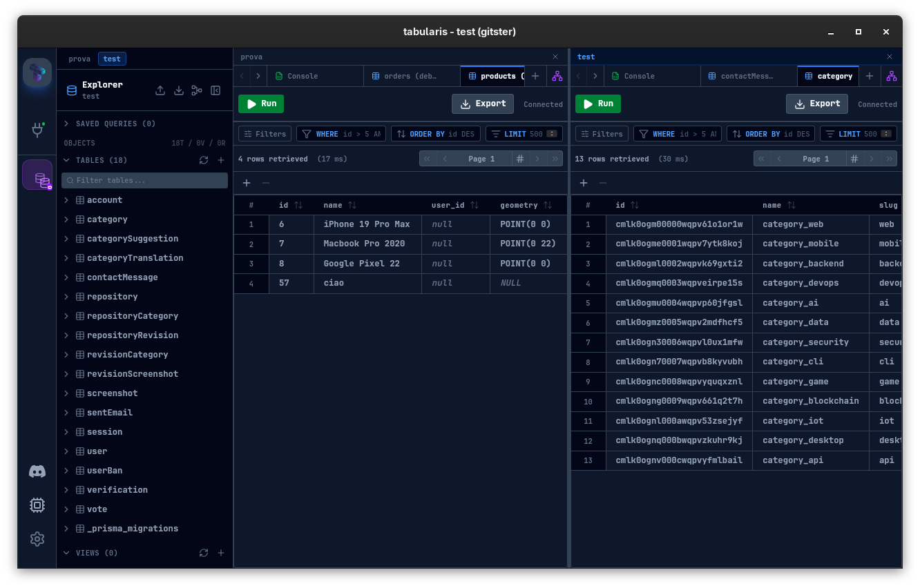
Task: Open the purple diagram icon in prova pane
Action: click(x=557, y=76)
